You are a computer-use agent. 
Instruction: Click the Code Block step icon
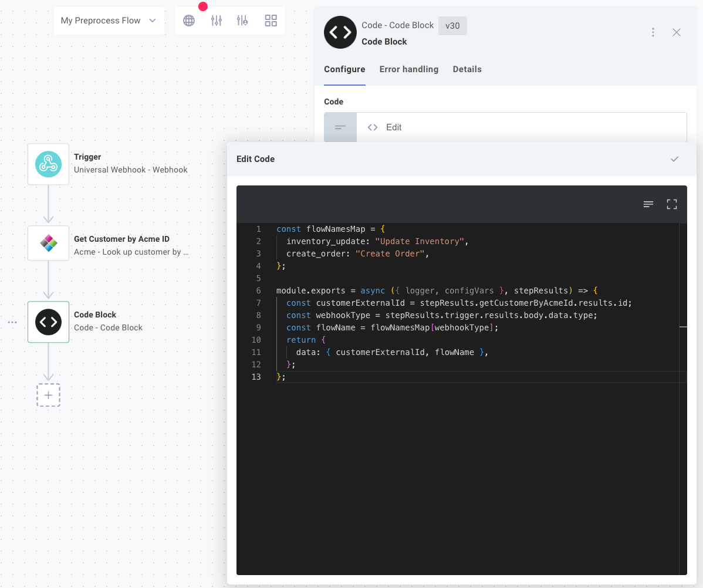[48, 322]
